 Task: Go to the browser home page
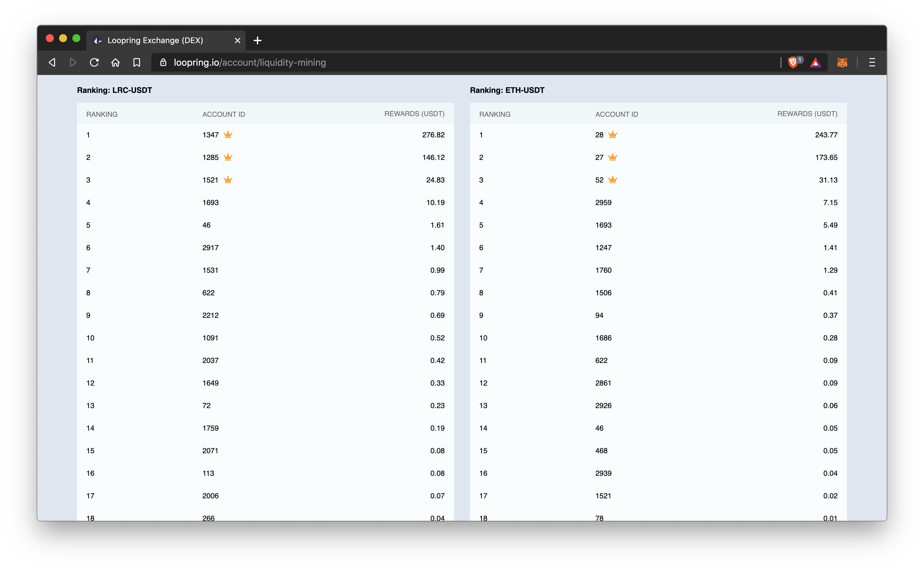116,63
